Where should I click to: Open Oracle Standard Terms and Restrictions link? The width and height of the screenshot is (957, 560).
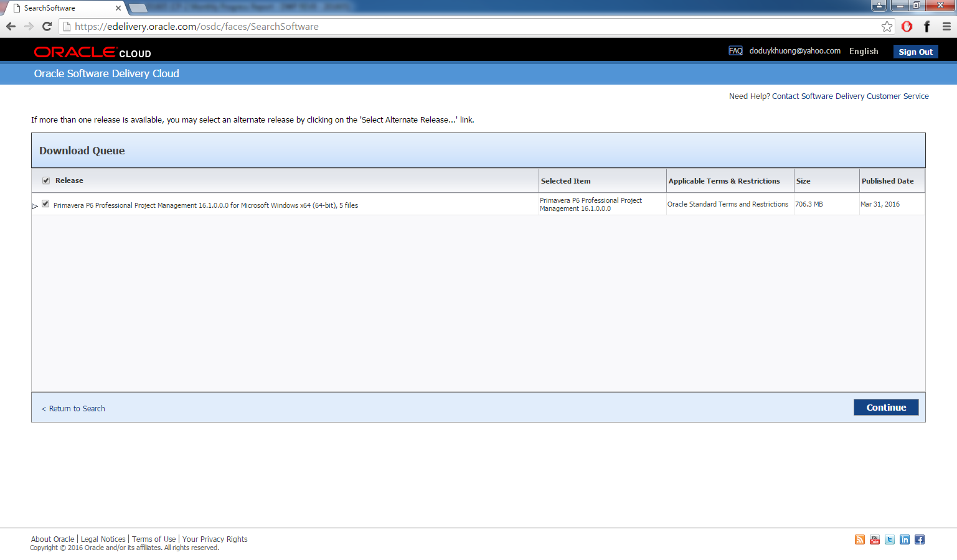727,204
